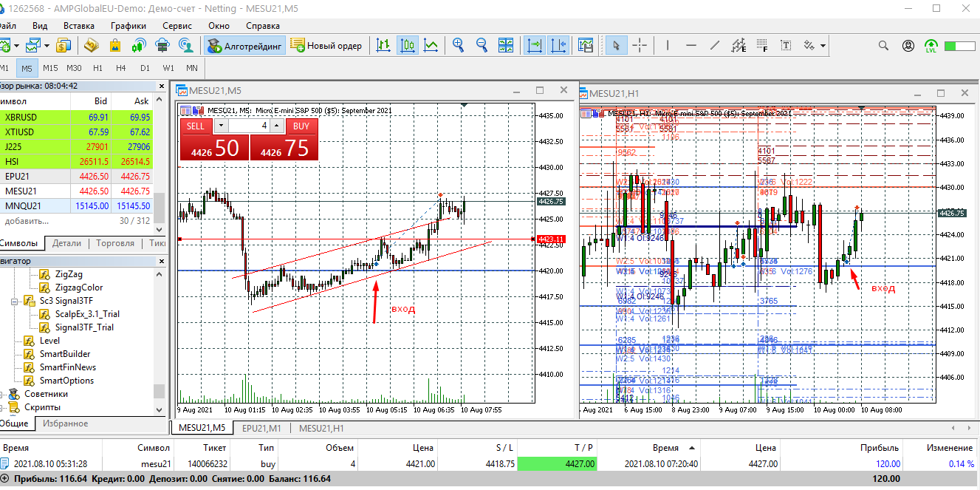Image resolution: width=980 pixels, height=490 pixels.
Task: Select the crosshair tool
Action: (x=640, y=46)
